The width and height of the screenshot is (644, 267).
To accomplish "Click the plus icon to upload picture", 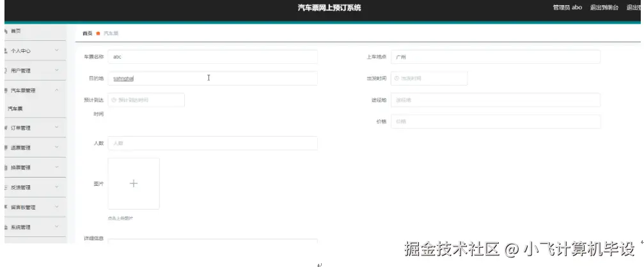I will click(134, 183).
